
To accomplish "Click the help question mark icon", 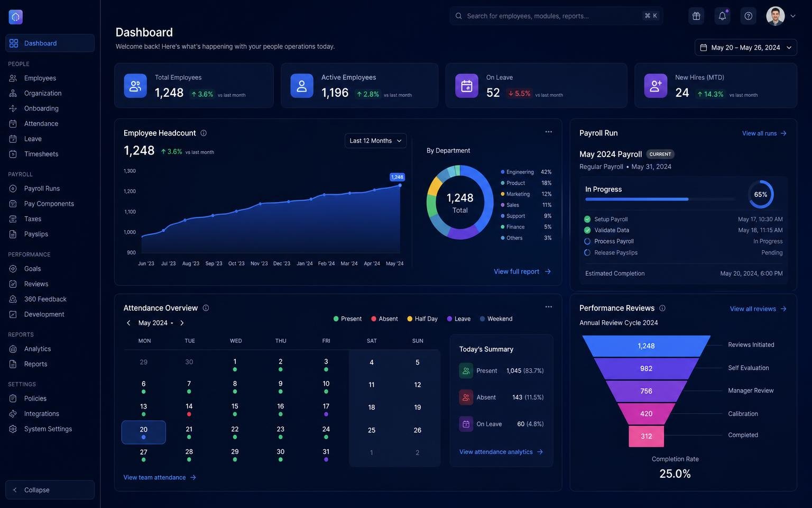I will pyautogui.click(x=748, y=16).
